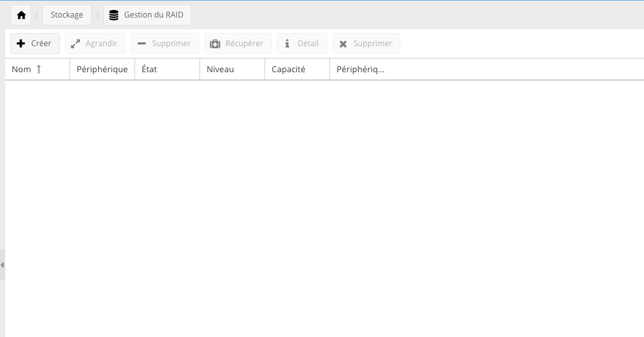This screenshot has height=337, width=644.
Task: Click the home icon in the breadcrumb
Action: click(21, 15)
